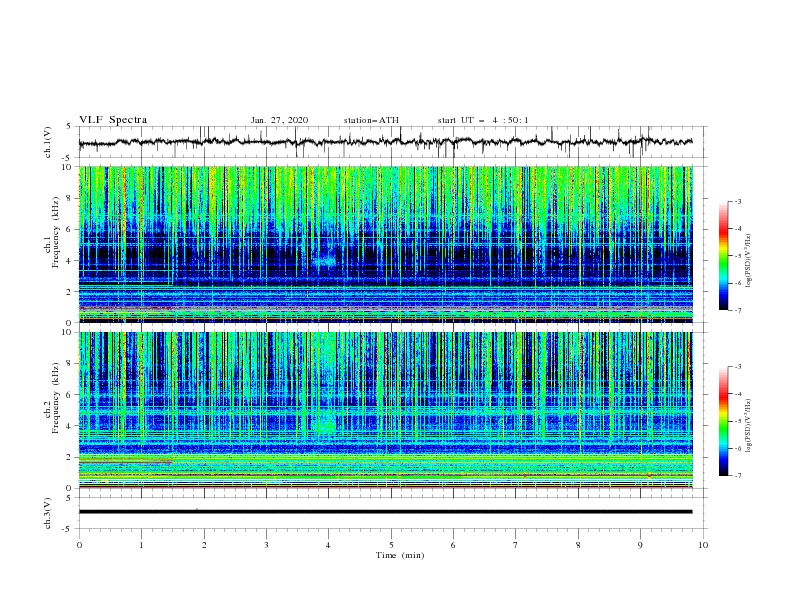Click the "5" tick of ch.1(V) axis
The height and width of the screenshot is (612, 792).
(x=70, y=126)
